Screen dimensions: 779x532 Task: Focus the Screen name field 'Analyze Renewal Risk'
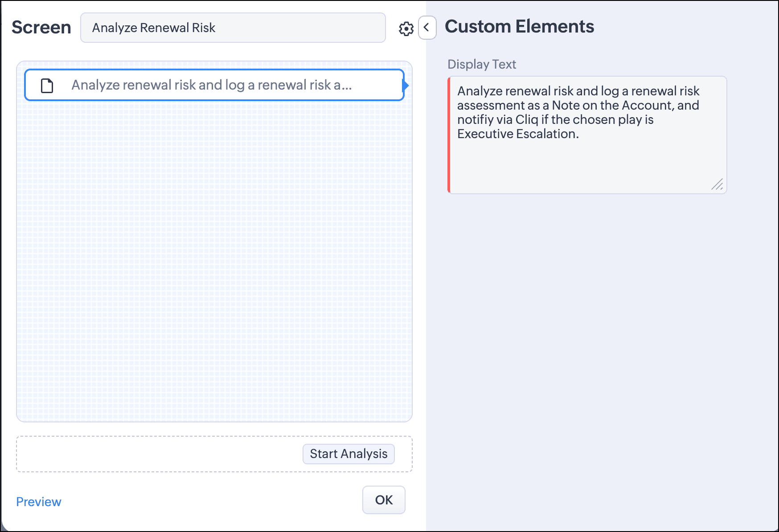pos(233,28)
